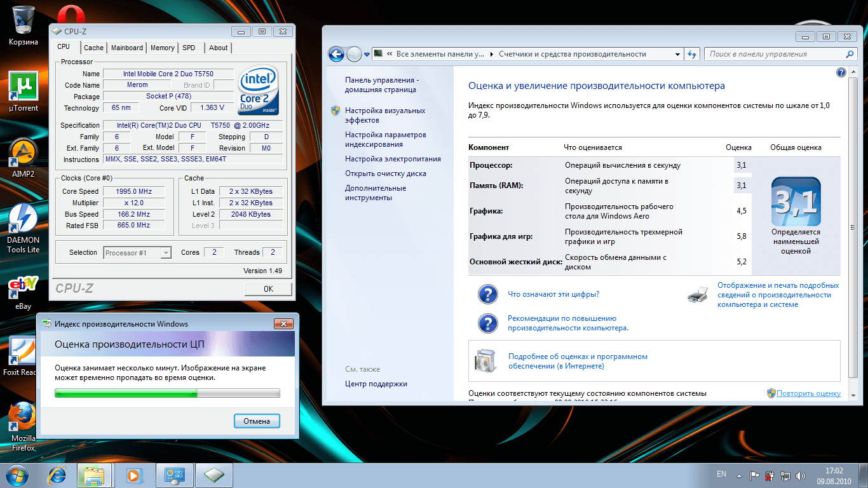Viewport: 868px width, 488px height.
Task: Switch to the Mainboard tab in CPU-Z
Action: tap(127, 48)
